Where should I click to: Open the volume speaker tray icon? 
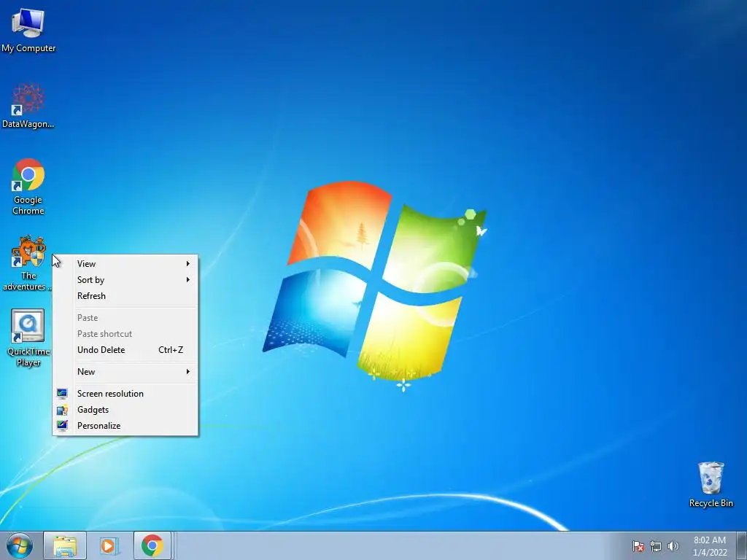[673, 546]
